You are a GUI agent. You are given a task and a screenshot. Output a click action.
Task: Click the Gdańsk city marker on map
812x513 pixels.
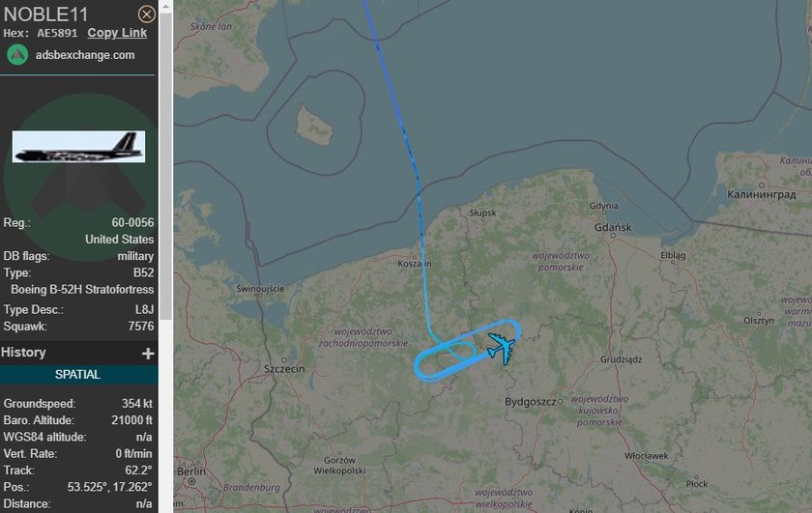[x=613, y=235]
